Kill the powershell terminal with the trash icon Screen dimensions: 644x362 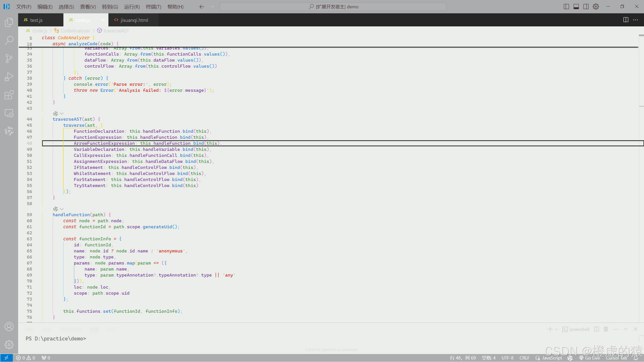pyautogui.click(x=606, y=329)
